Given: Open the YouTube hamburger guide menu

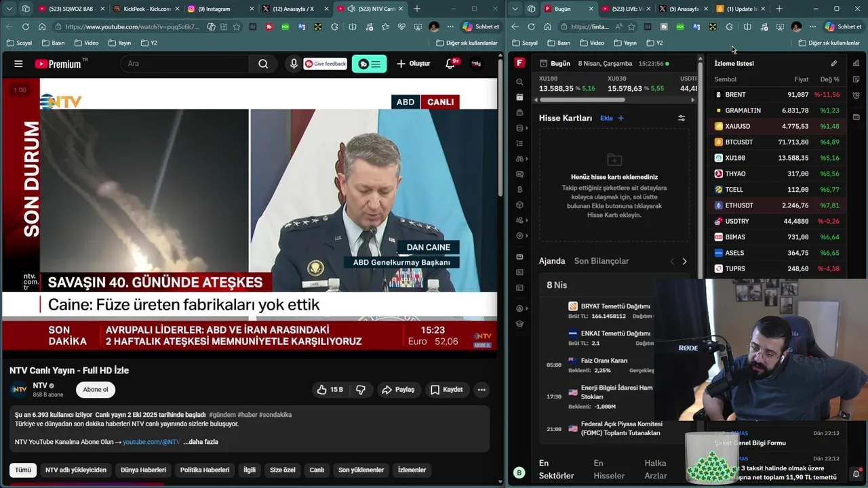Looking at the screenshot, I should coord(18,64).
